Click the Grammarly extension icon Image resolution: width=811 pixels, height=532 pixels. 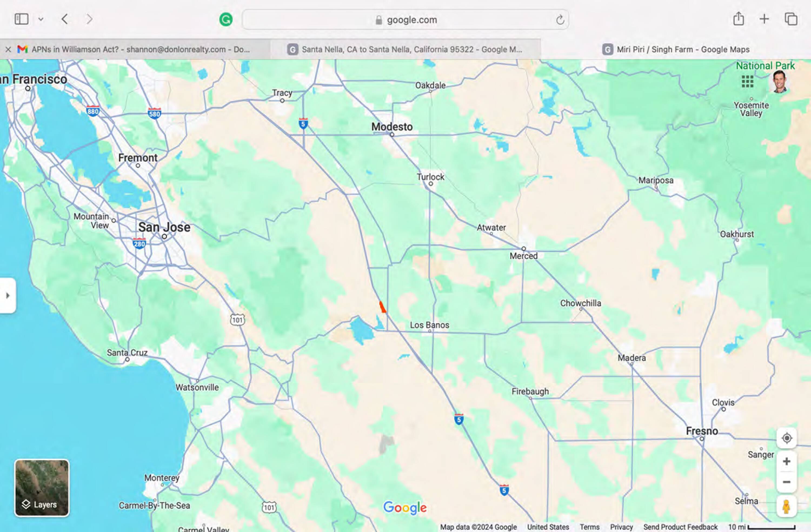coord(225,19)
